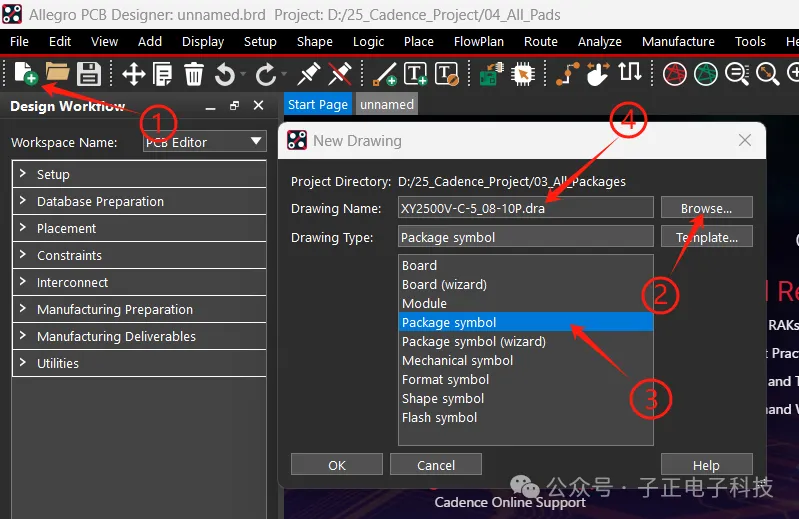Open the Undo history dropdown arrow

coord(243,75)
